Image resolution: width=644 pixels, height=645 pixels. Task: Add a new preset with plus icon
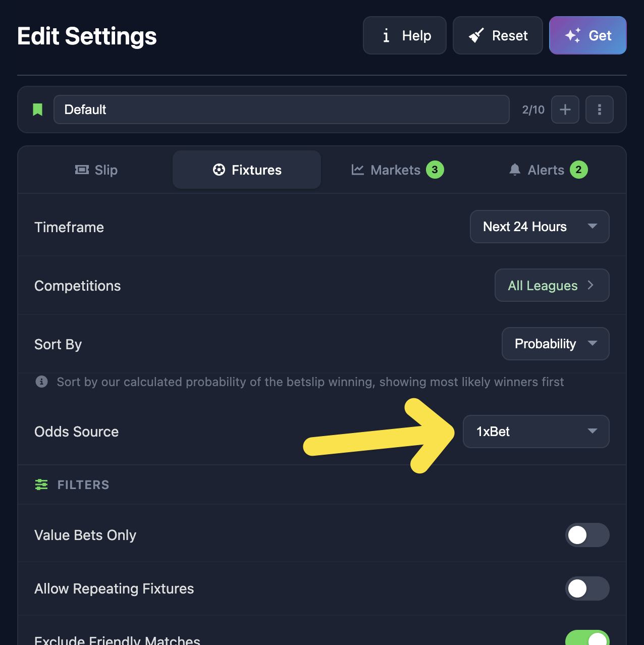[565, 110]
